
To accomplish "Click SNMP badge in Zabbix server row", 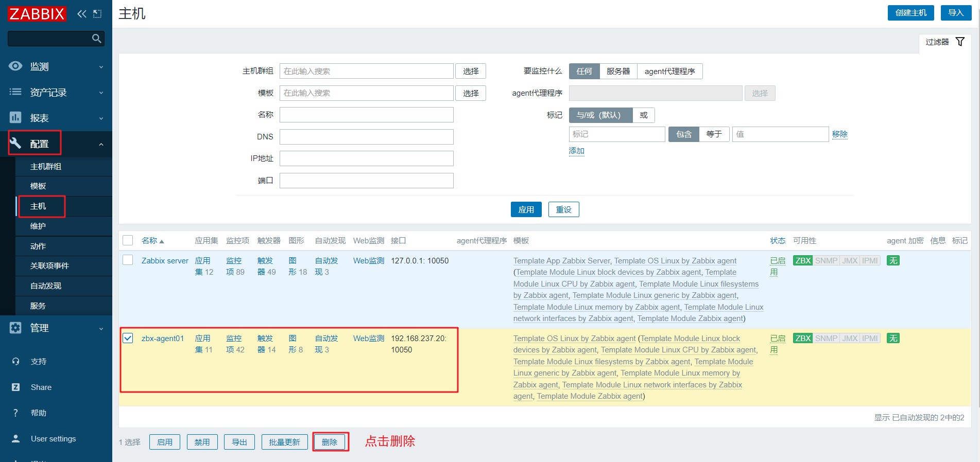I will 826,261.
